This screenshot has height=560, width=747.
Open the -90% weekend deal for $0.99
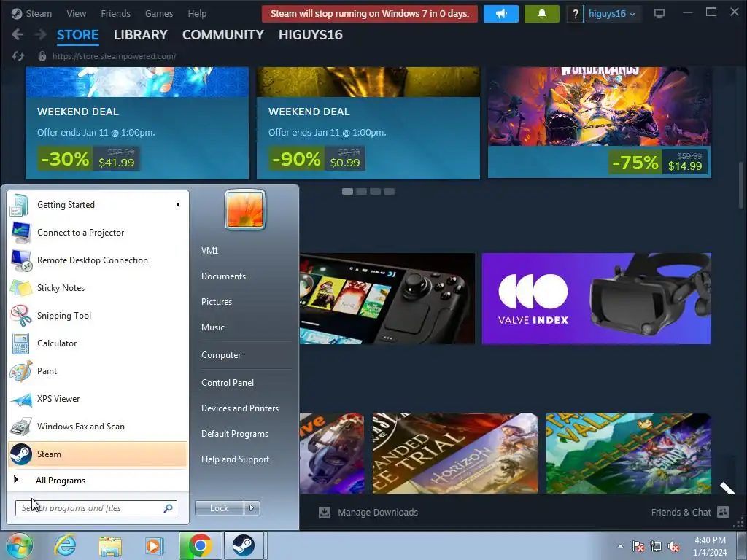368,122
